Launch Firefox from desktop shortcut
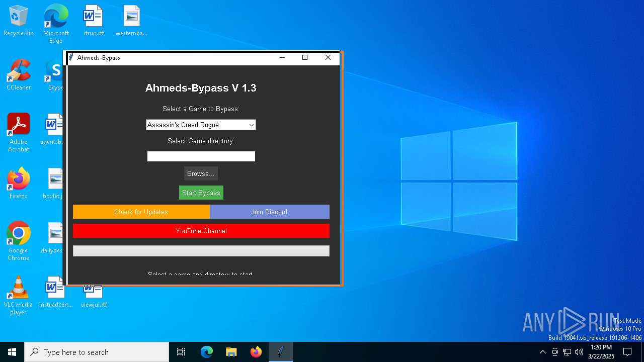 click(19, 184)
